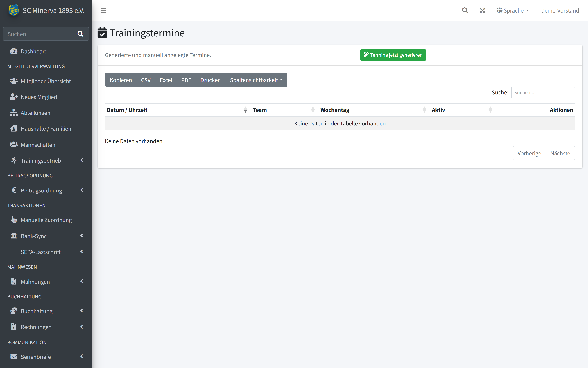Open Manuelle Zuordnung entry
The height and width of the screenshot is (368, 588).
pyautogui.click(x=46, y=220)
